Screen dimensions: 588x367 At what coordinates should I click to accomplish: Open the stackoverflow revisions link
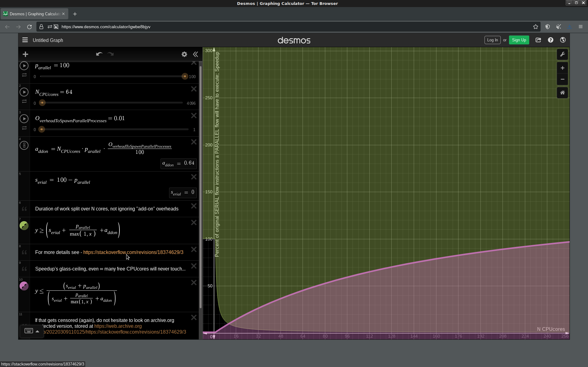tap(133, 252)
